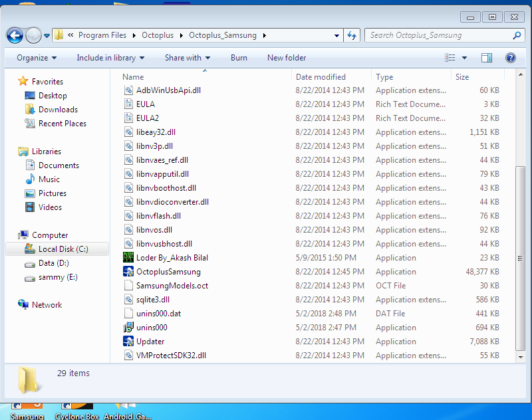The height and width of the screenshot is (420, 532).
Task: Open the Help question mark icon
Action: [511, 58]
